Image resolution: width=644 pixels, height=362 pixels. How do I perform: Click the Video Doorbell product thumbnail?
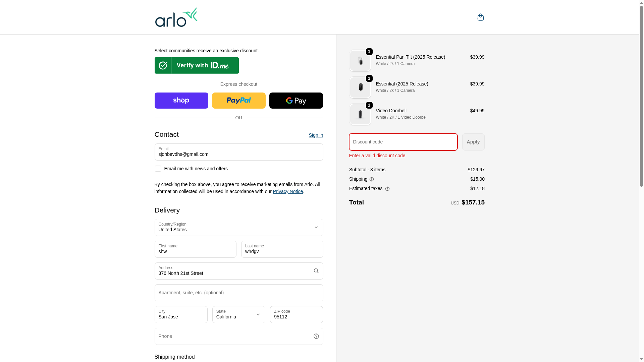360,114
